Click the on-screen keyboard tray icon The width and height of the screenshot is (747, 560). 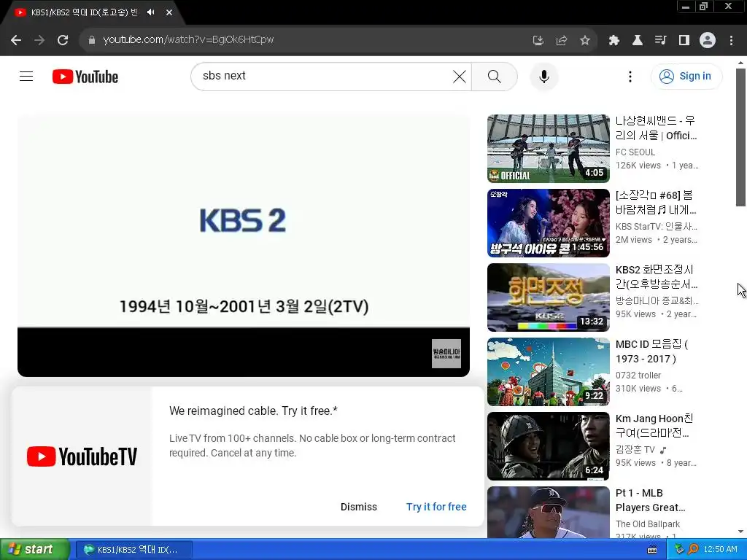(x=652, y=550)
